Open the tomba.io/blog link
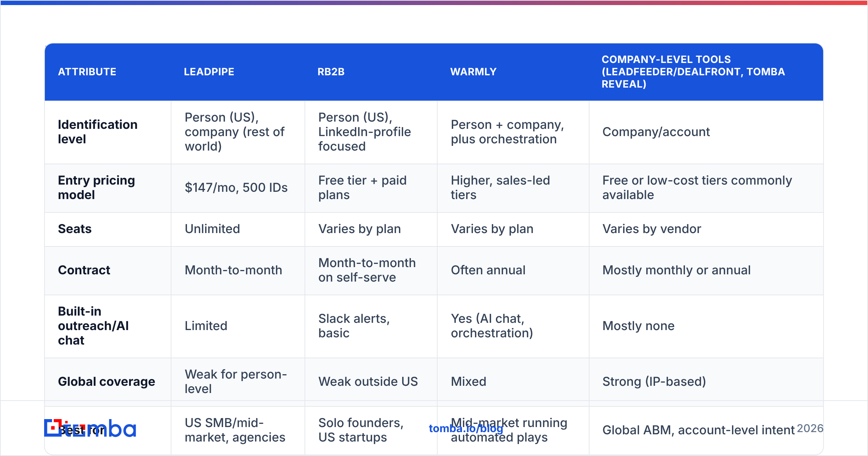This screenshot has height=456, width=868. point(466,428)
